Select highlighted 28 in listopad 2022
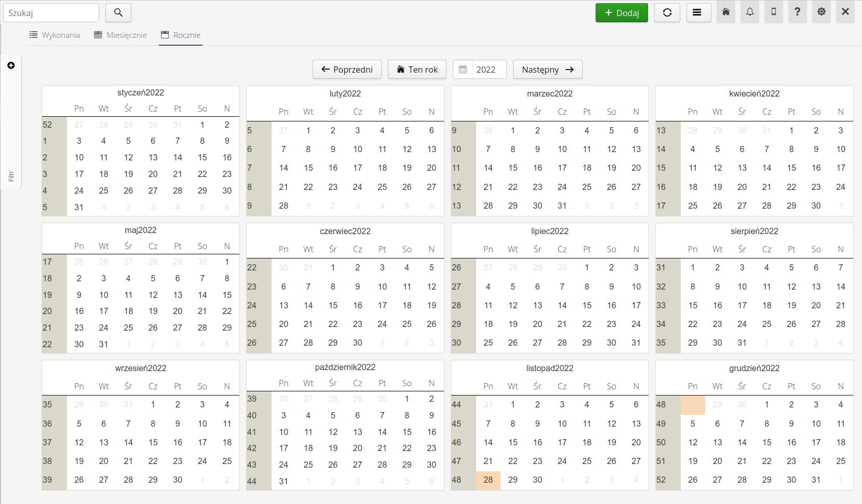The image size is (862, 504). pyautogui.click(x=488, y=480)
